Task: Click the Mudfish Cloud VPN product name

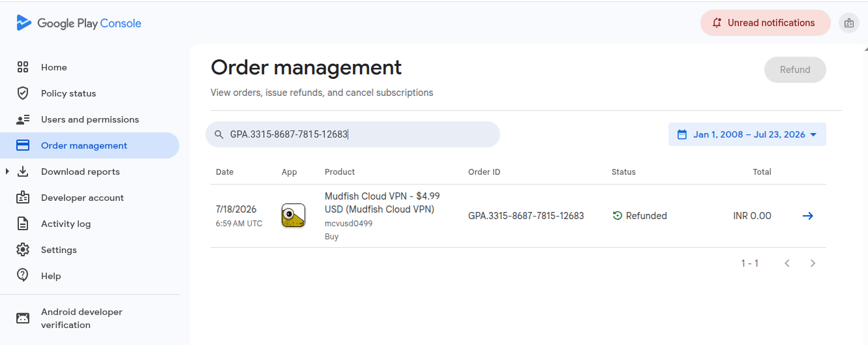Action: [x=382, y=203]
